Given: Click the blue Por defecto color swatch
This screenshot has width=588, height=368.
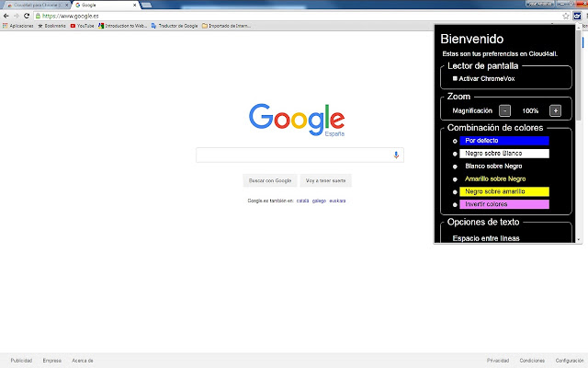Looking at the screenshot, I should 504,141.
